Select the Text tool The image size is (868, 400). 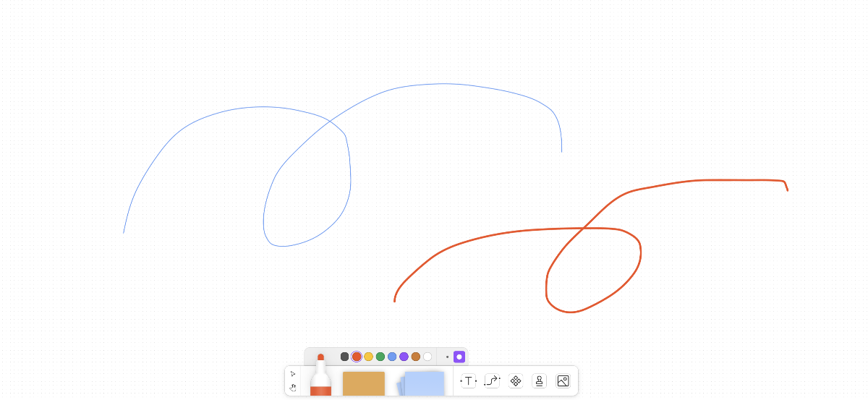469,380
